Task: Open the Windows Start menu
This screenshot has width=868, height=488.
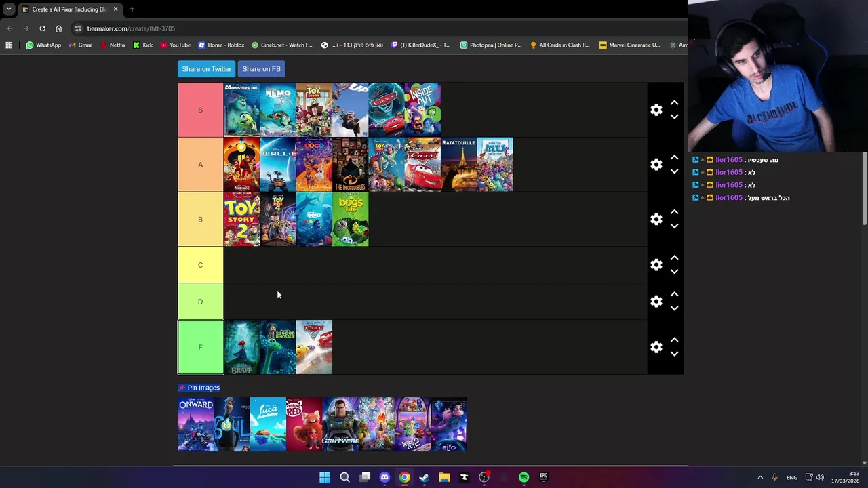Action: point(325,477)
